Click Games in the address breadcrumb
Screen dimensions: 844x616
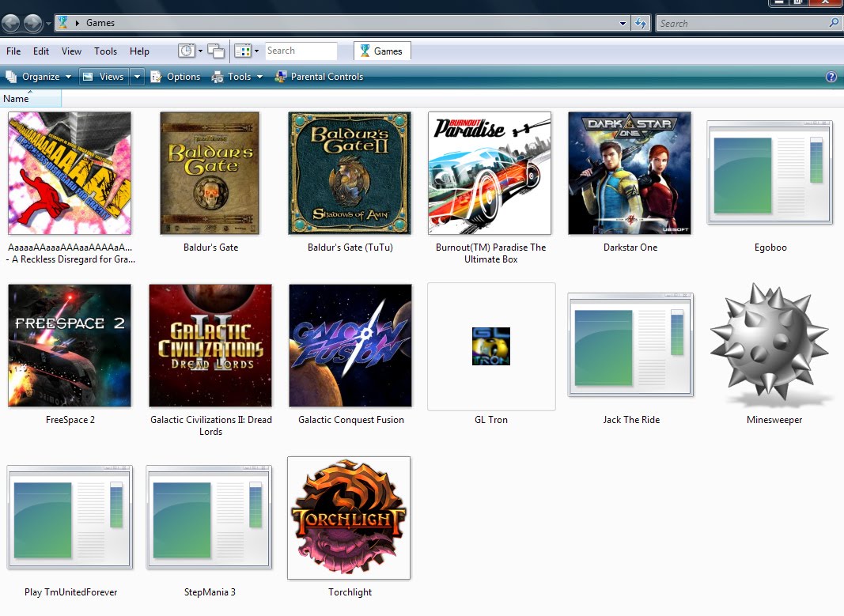click(x=100, y=23)
